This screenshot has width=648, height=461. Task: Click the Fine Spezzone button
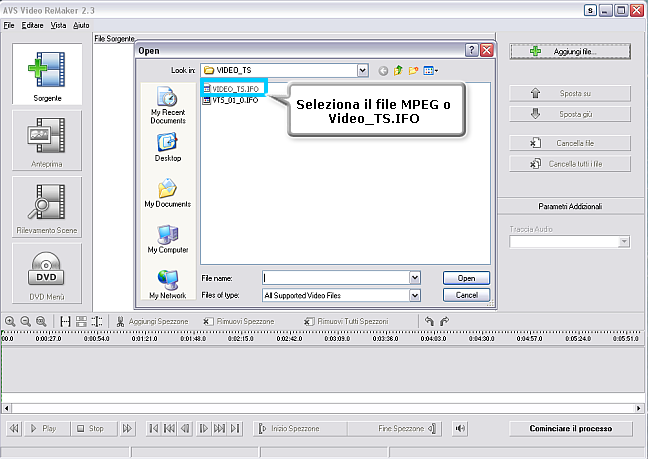[x=395, y=428]
